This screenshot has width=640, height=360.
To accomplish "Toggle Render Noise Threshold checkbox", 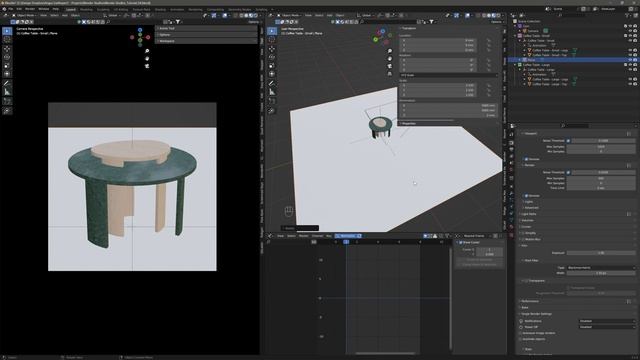I will 568,172.
